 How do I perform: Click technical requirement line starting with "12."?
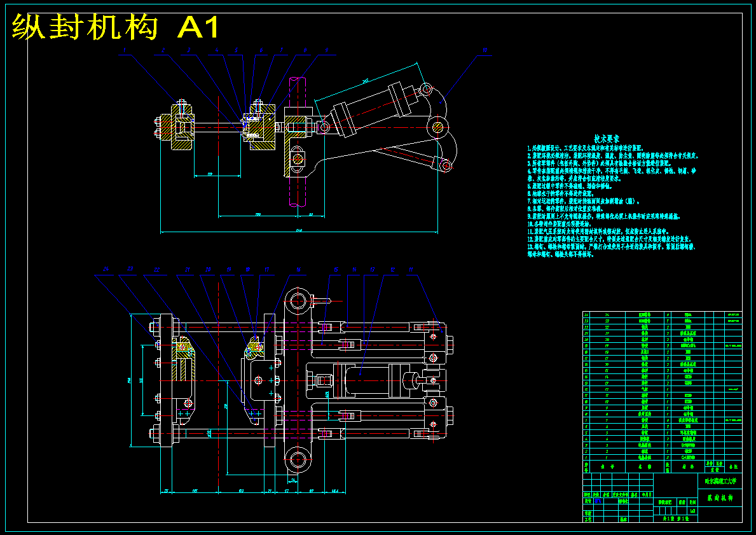609,239
